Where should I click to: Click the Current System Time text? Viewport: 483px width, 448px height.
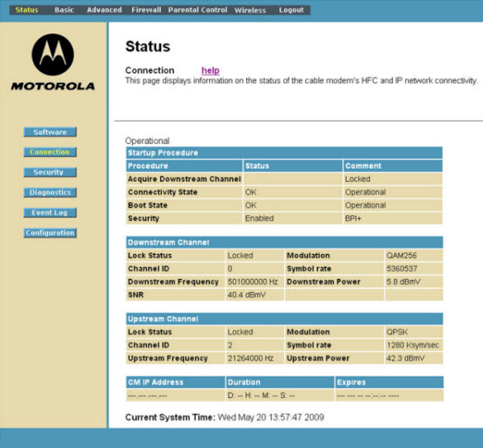click(x=225, y=417)
